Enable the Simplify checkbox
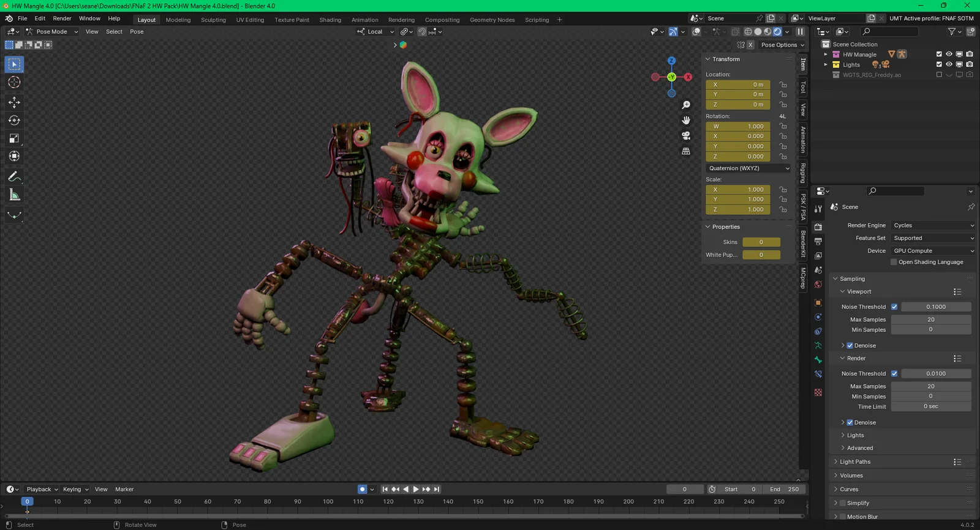Viewport: 980px width, 530px height. click(x=843, y=503)
